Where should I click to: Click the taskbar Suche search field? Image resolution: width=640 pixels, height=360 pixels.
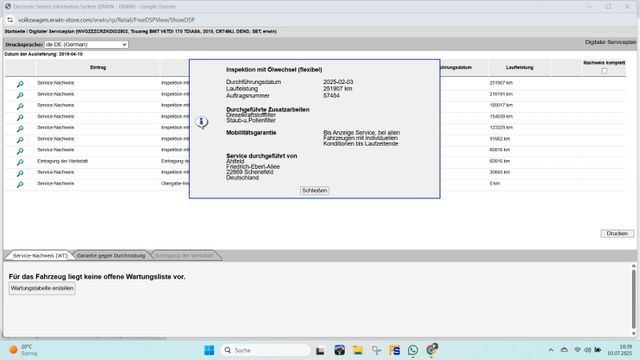coord(265,350)
